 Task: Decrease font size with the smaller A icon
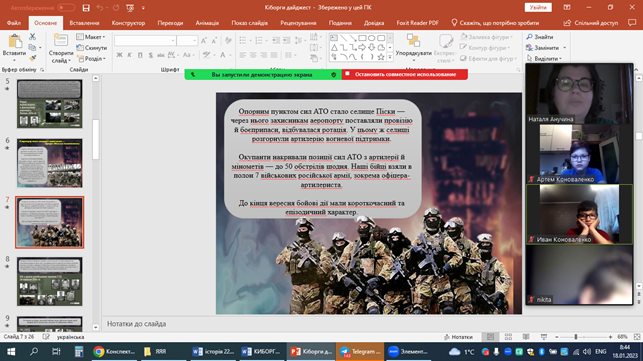[214, 41]
